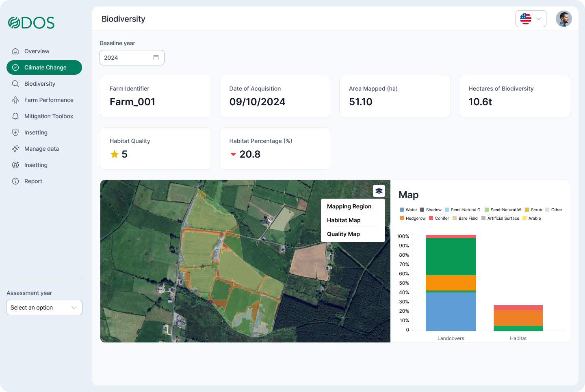Toggle the Hedgerow legend entry

point(413,219)
